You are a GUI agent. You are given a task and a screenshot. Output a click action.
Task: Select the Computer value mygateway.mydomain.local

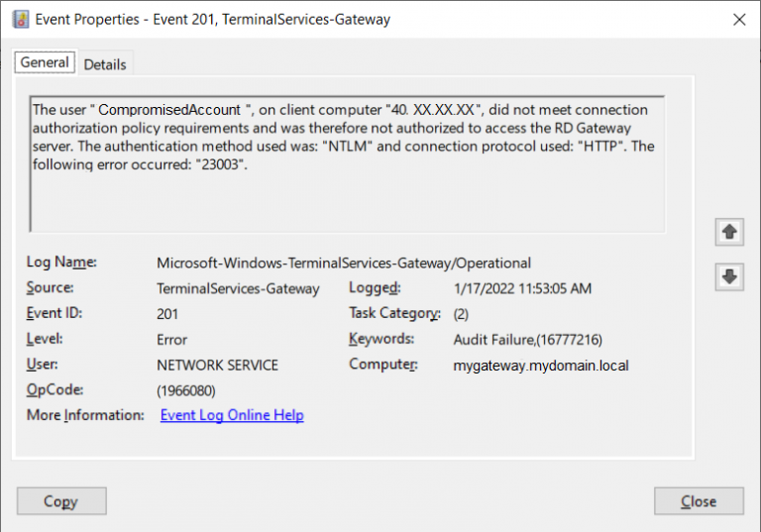(x=541, y=365)
